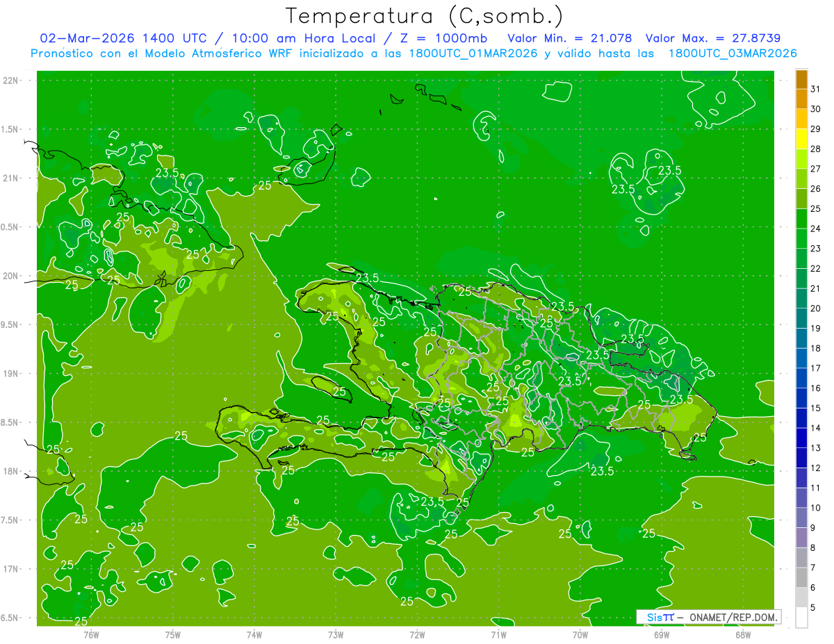Click the 71W longitude label

pos(498,634)
